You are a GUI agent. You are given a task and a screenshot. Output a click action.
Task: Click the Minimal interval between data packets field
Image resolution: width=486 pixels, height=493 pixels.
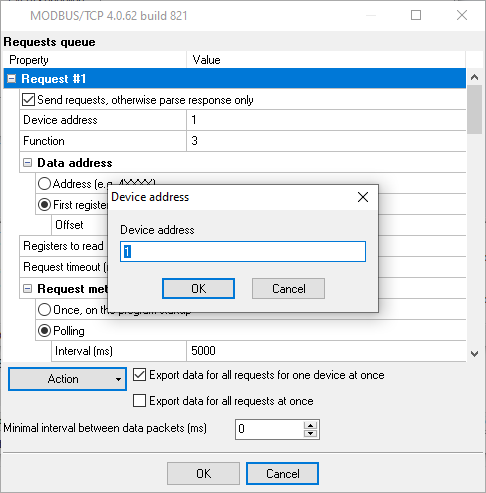[269, 429]
